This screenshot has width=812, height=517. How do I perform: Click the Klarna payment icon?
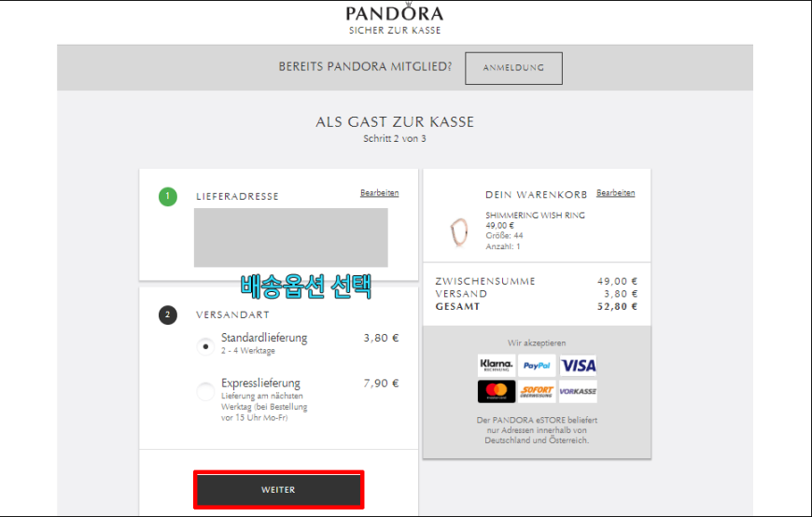497,366
